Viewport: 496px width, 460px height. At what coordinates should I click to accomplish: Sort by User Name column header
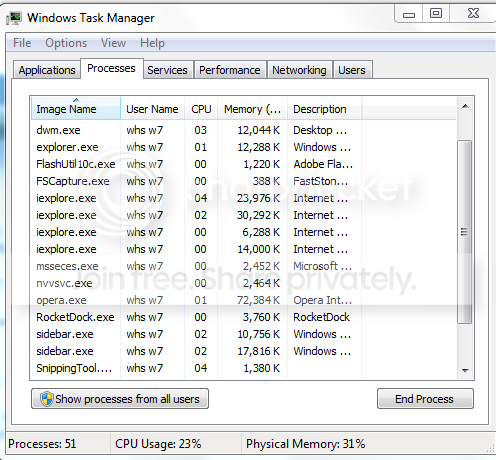pyautogui.click(x=152, y=109)
